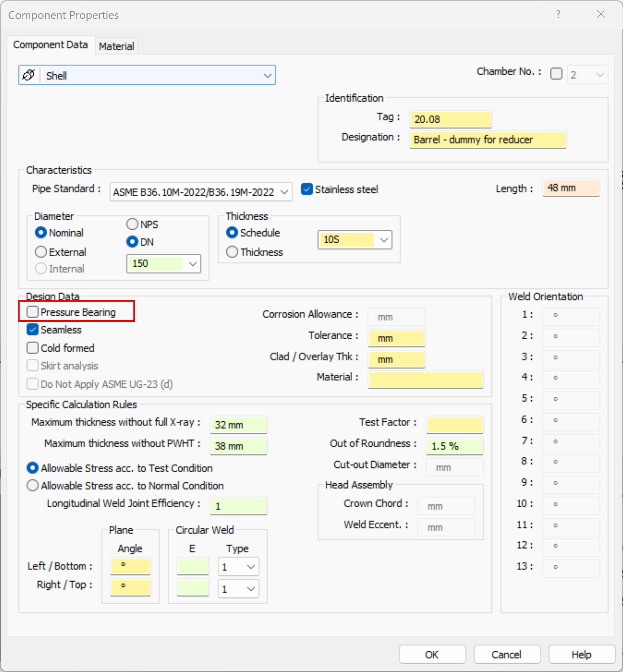Click the Right / Top circular weld E field
The height and width of the screenshot is (672, 623).
pyautogui.click(x=193, y=587)
